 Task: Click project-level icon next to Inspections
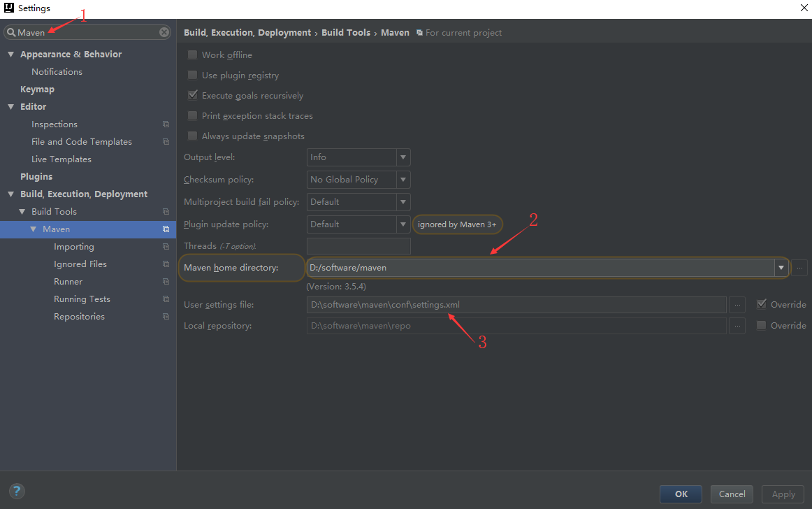(x=166, y=124)
